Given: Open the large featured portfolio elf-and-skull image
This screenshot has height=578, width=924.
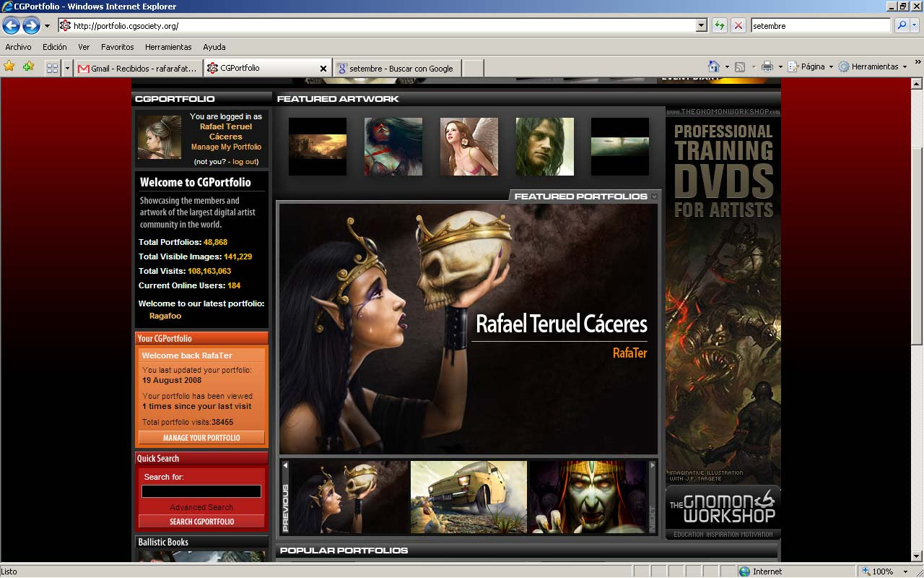Looking at the screenshot, I should [468, 329].
